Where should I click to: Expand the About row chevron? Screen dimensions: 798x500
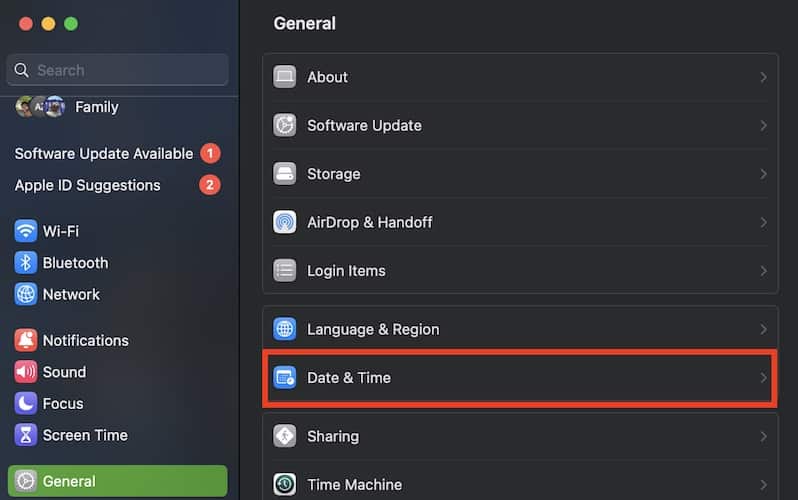click(763, 77)
